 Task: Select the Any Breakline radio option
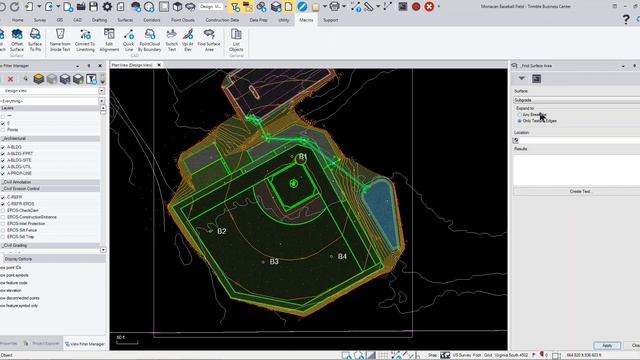click(x=519, y=115)
